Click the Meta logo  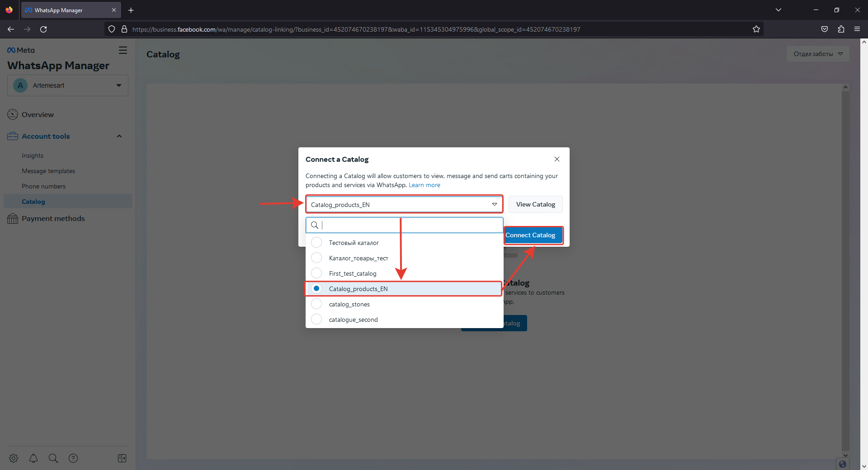coord(21,50)
